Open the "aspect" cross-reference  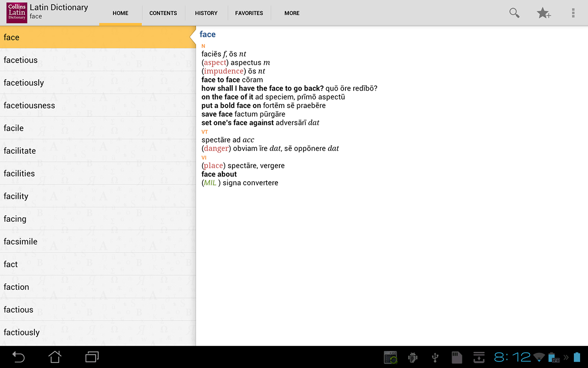tap(214, 62)
